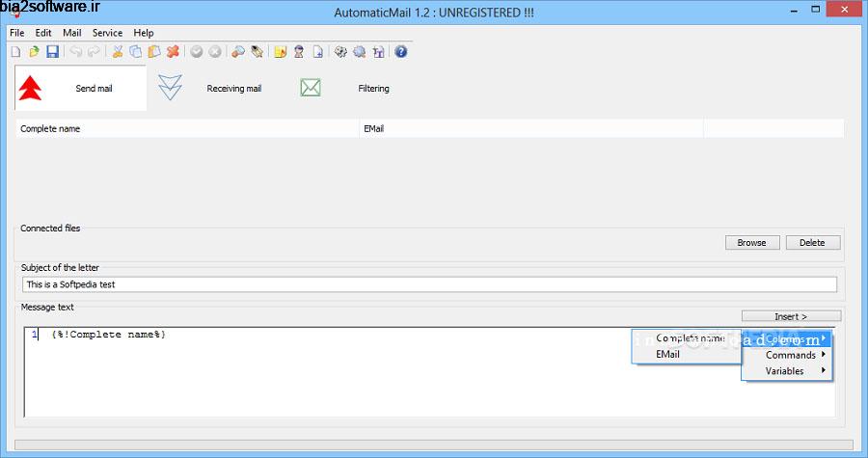Image resolution: width=868 pixels, height=458 pixels.
Task: Click the Complete name column header
Action: 188,128
